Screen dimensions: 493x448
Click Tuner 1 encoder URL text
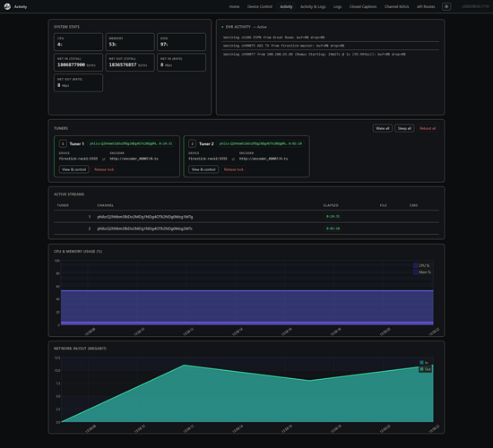point(134,159)
